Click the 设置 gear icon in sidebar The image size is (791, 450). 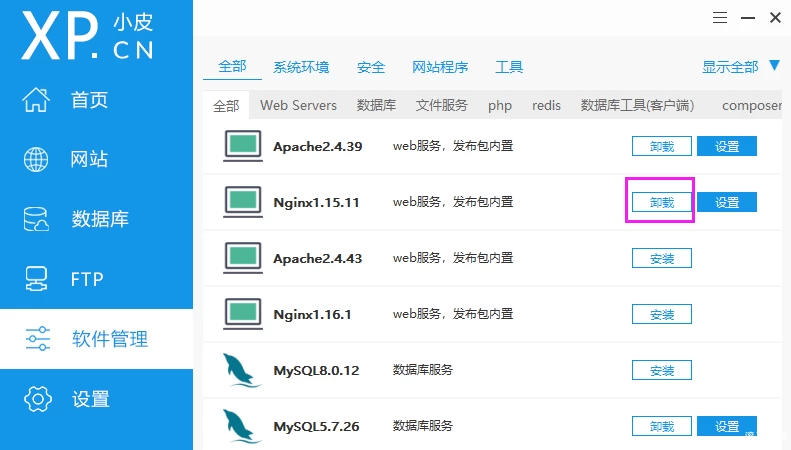38,399
